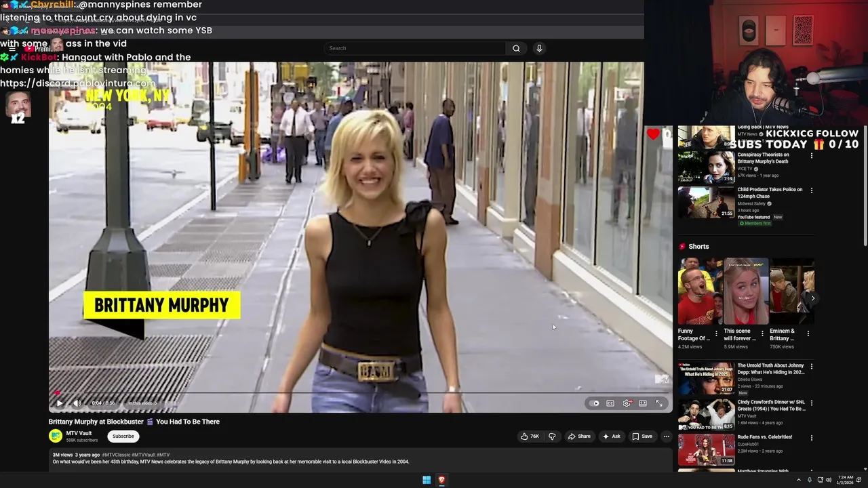Open options for 'Eminem & Brittany' short
Viewport: 868px width, 488px height.
[808, 333]
